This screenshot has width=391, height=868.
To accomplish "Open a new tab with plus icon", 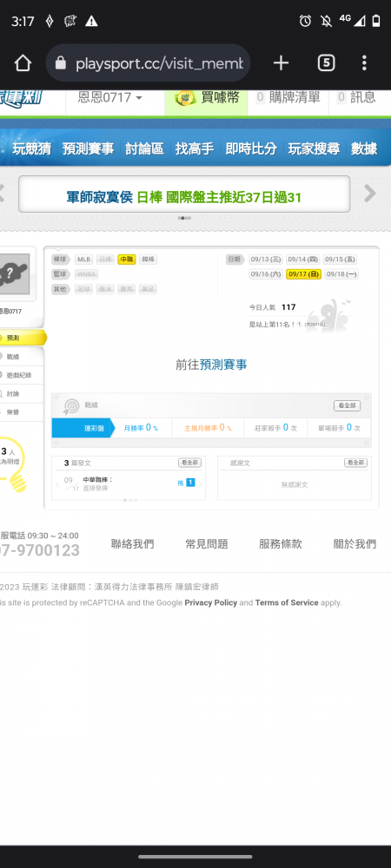I will pyautogui.click(x=281, y=63).
